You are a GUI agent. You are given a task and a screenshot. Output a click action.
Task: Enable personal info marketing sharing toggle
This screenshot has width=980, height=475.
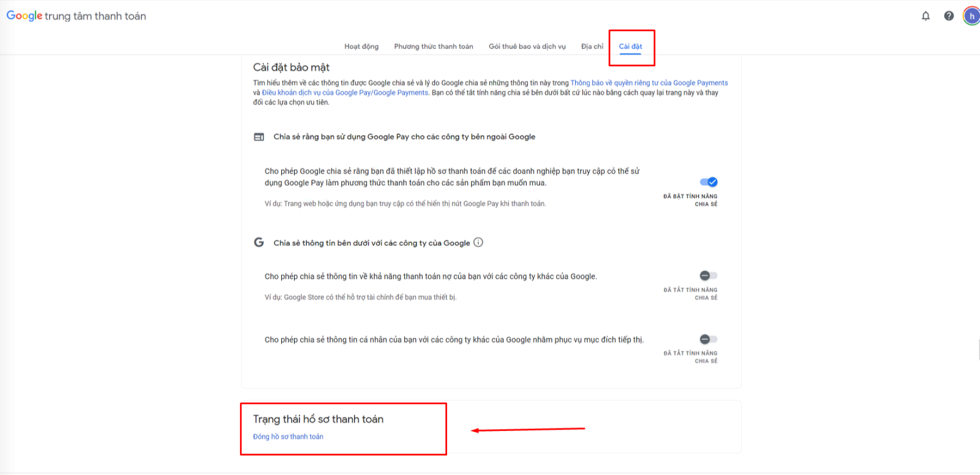709,339
